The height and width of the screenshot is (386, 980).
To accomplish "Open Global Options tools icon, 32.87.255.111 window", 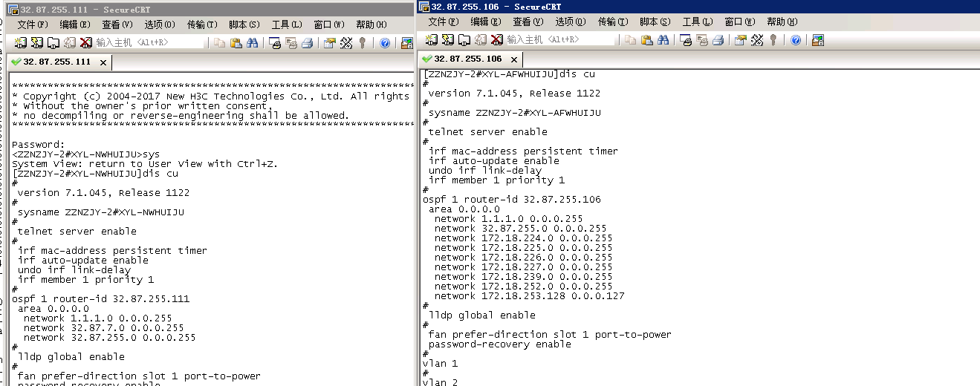I will (x=346, y=43).
